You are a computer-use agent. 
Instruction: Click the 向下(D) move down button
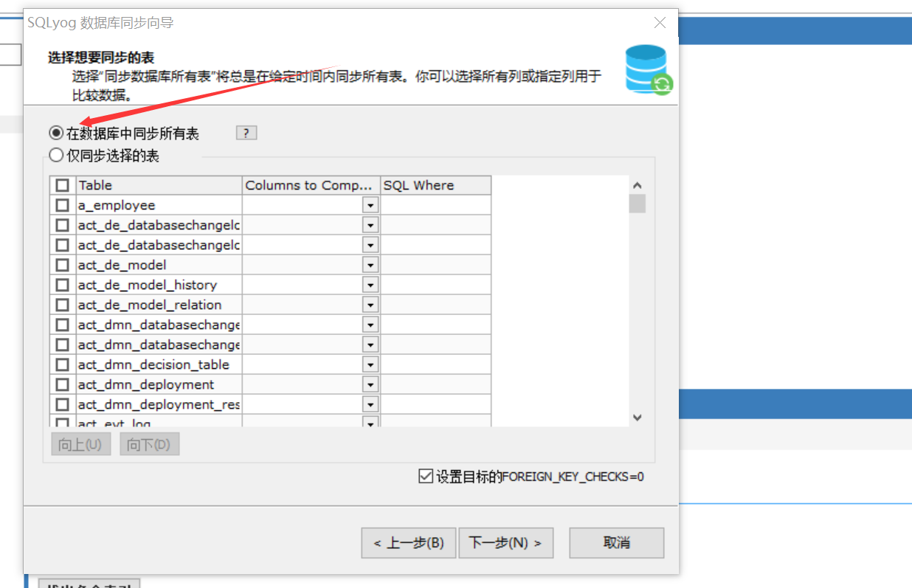pos(149,445)
